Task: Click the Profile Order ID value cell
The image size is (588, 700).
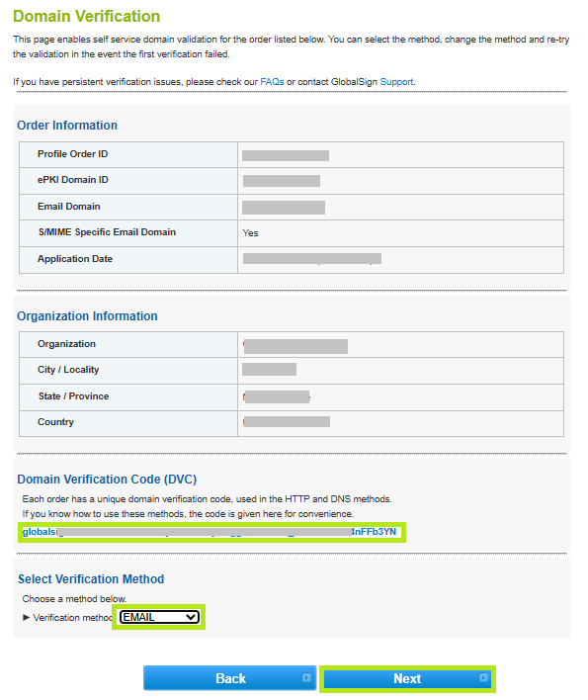Action: coord(400,155)
